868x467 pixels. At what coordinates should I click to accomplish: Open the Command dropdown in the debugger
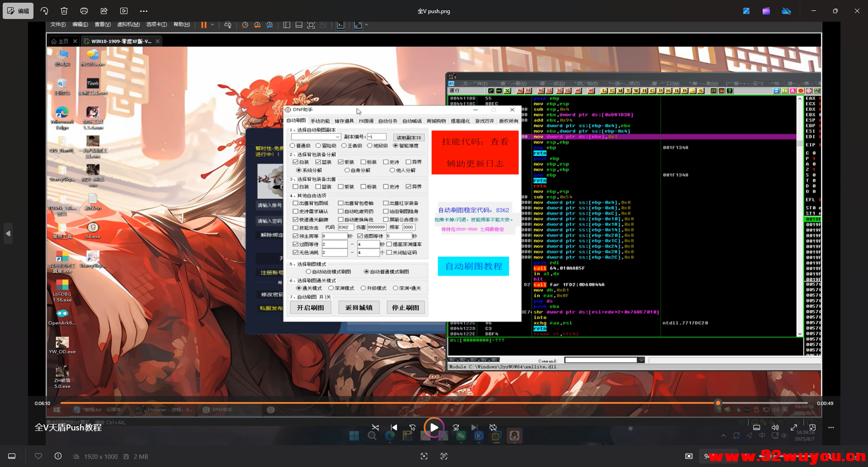coord(641,360)
